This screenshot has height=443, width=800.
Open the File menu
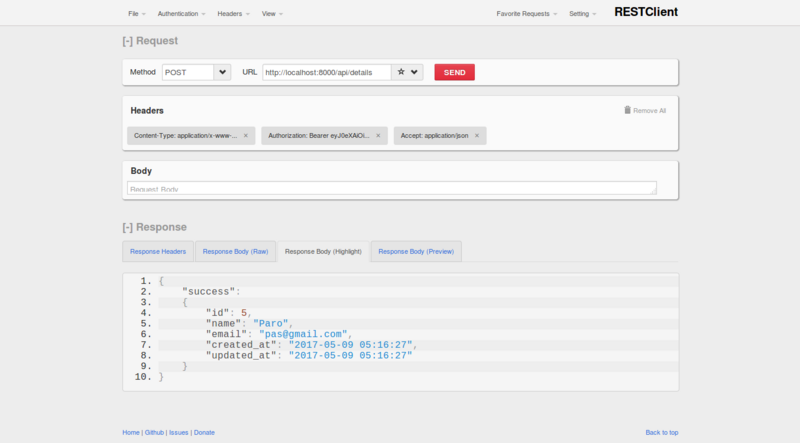click(x=136, y=14)
